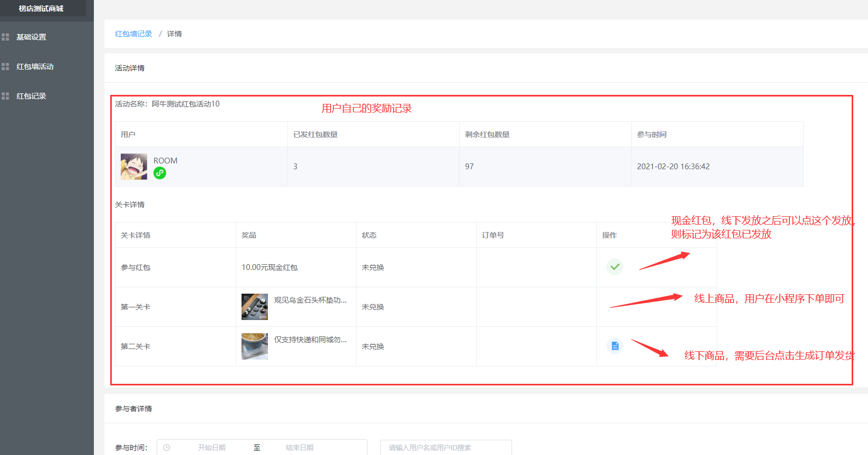868x455 pixels.
Task: Click the 结束日期 end date field
Action: point(300,448)
